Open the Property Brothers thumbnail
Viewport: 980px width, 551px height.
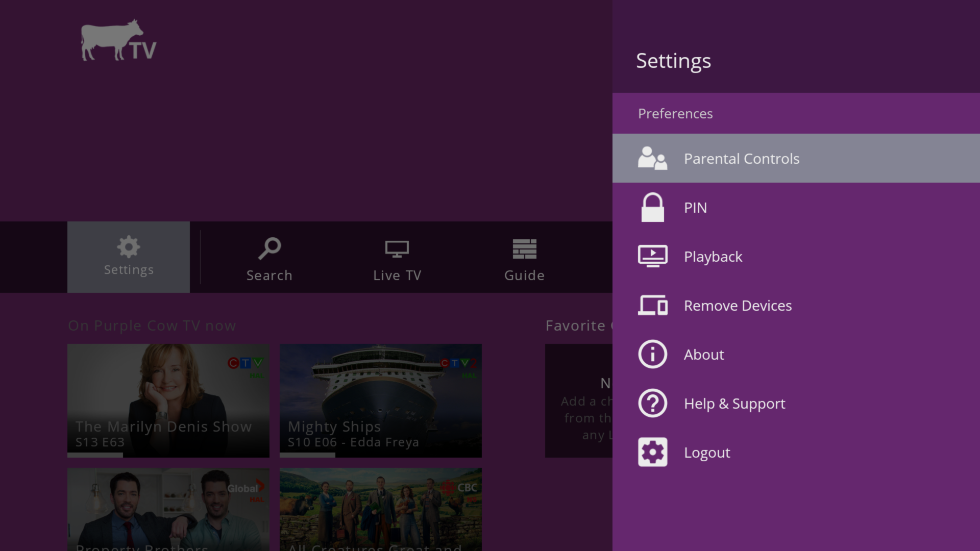[168, 509]
